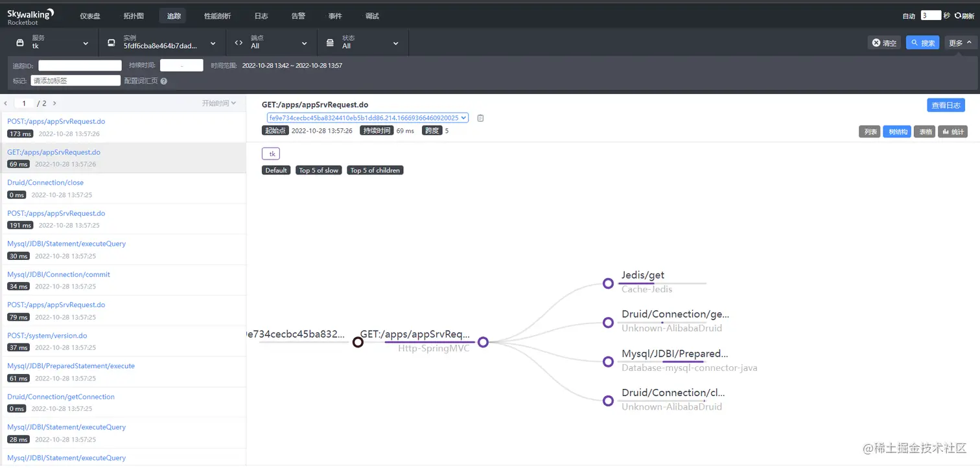Open the POST:/system/version.do trace
Viewport: 980px width, 468px height.
(x=123, y=342)
